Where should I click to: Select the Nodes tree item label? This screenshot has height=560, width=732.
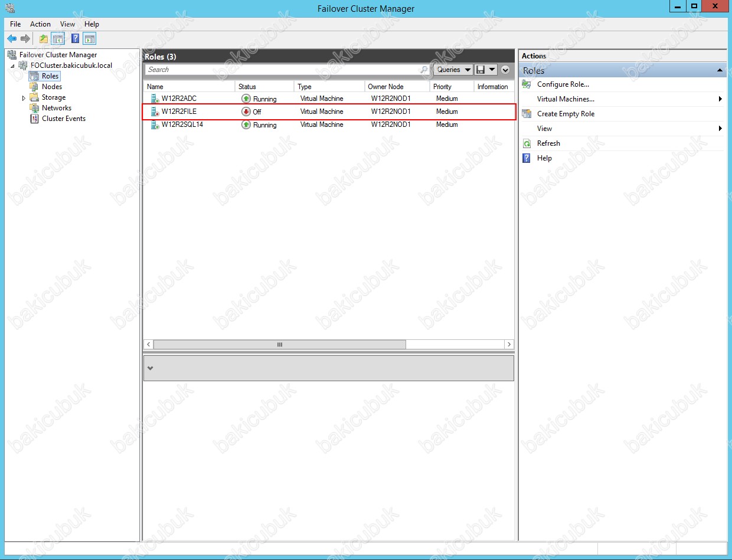point(52,87)
